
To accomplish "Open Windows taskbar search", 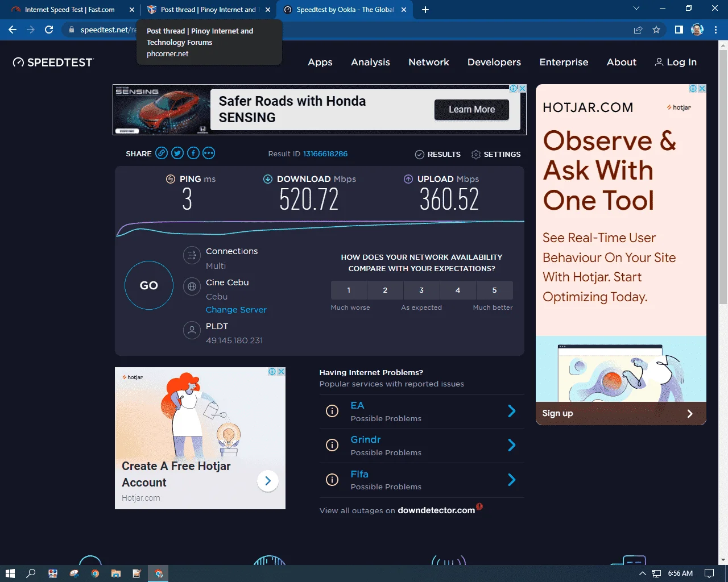I will click(x=31, y=573).
